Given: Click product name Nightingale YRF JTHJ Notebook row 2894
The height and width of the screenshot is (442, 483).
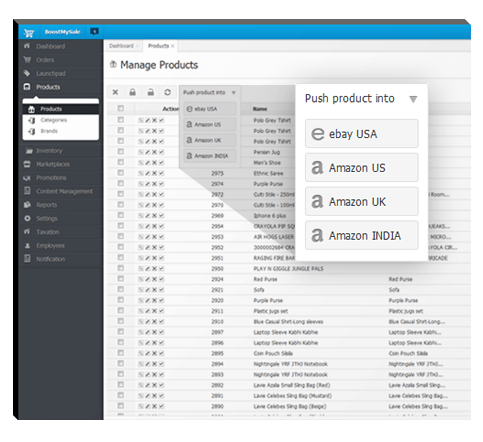Looking at the screenshot, I should click(290, 364).
